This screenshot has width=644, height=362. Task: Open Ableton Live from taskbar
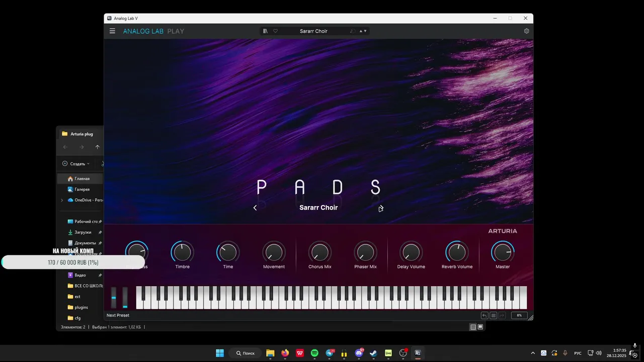pos(388,353)
